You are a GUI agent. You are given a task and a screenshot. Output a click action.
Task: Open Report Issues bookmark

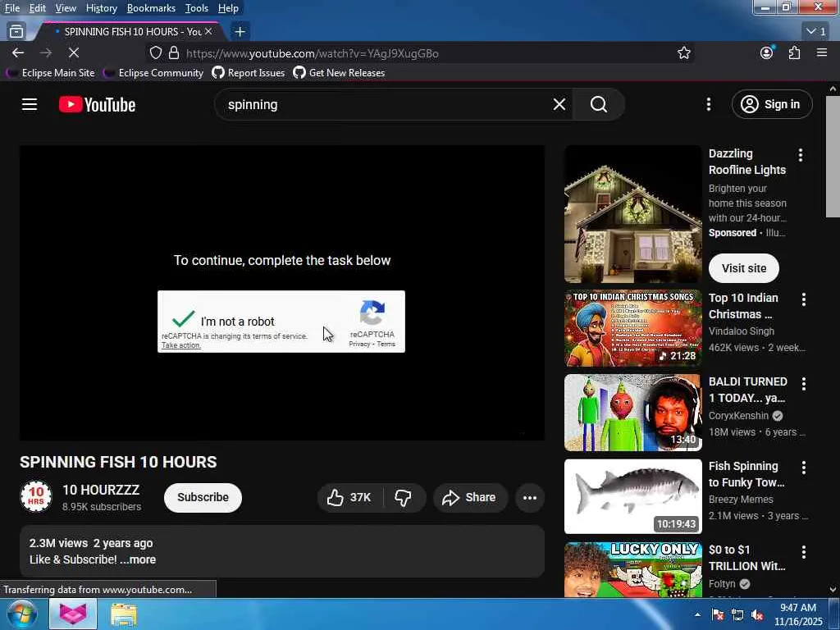pos(249,73)
